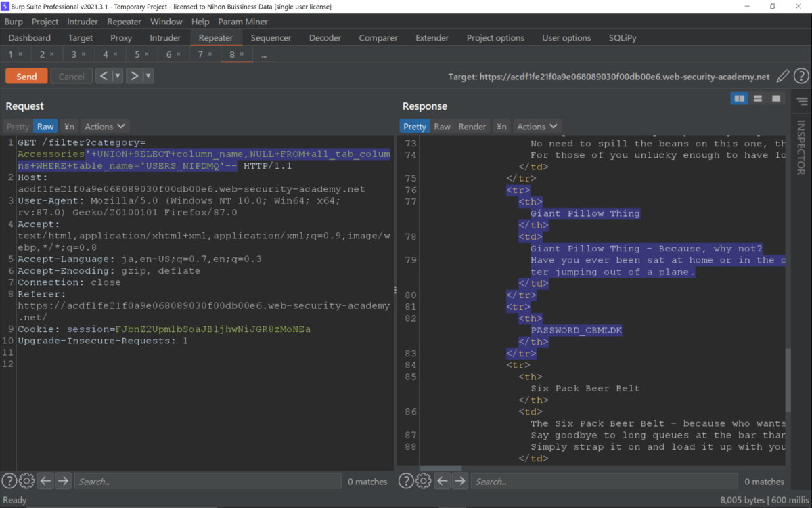Screen dimensions: 812x508
Task: Go back to previous request in history
Action: click(x=104, y=76)
